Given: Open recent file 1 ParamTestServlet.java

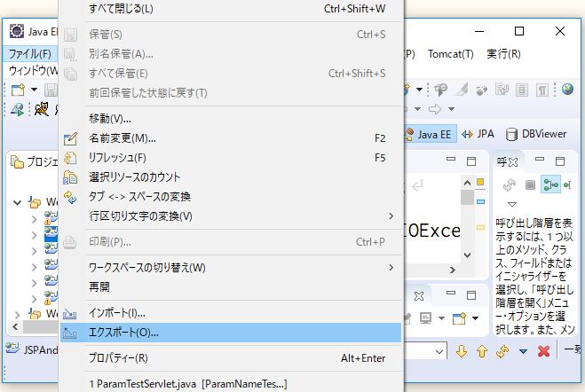Looking at the screenshot, I should click(231, 384).
